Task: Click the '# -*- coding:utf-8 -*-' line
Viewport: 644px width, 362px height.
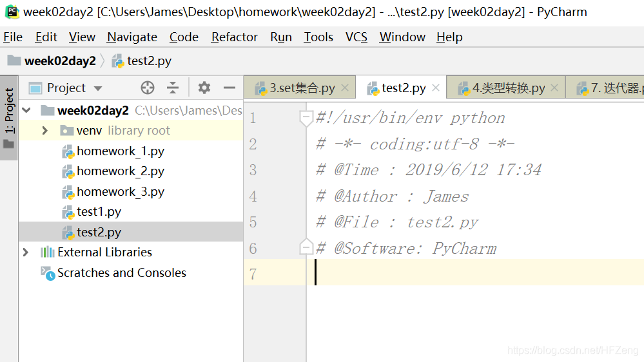Action: click(x=415, y=144)
